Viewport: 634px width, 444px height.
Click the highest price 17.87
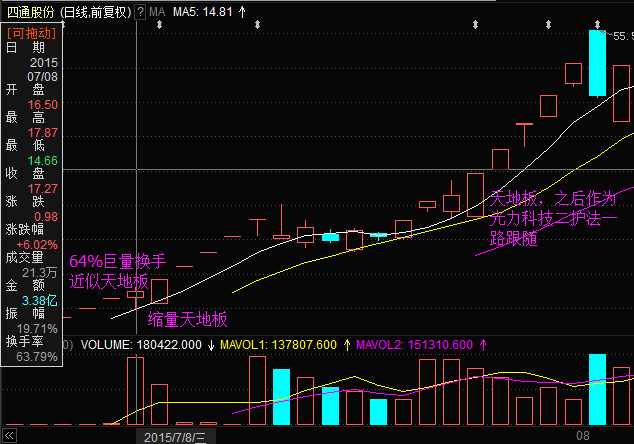click(x=43, y=133)
